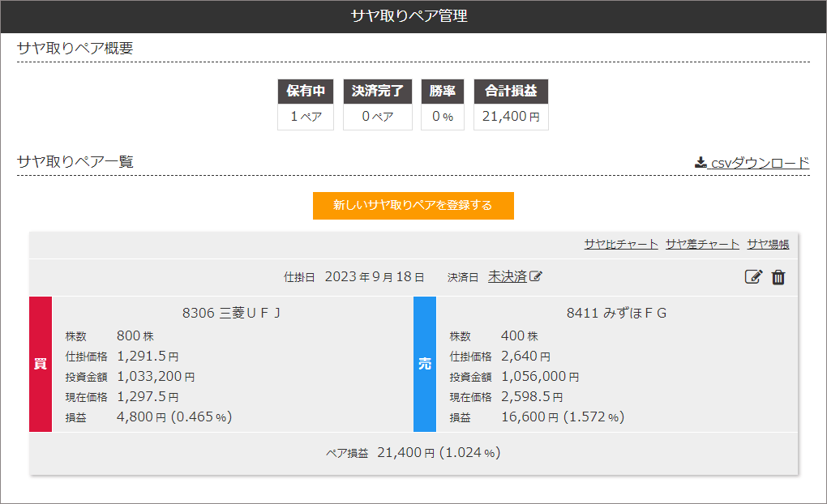Click the pencil edit icon for the pair
Image resolution: width=827 pixels, height=504 pixels.
753,277
